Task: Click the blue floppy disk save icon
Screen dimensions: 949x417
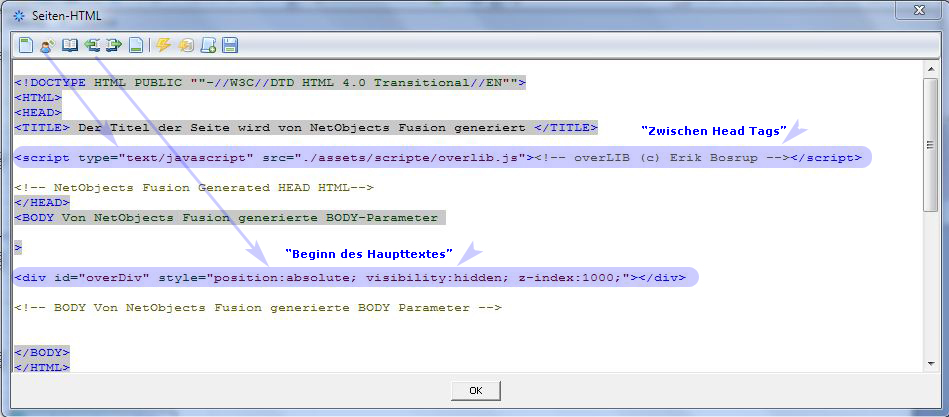Action: tap(230, 45)
